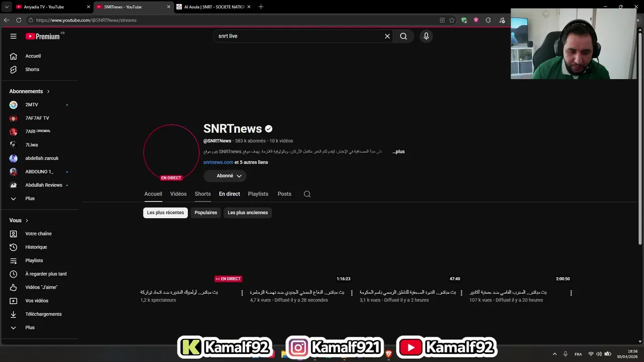644x362 pixels.
Task: Select the Les plus récentes filter
Action: point(166,213)
